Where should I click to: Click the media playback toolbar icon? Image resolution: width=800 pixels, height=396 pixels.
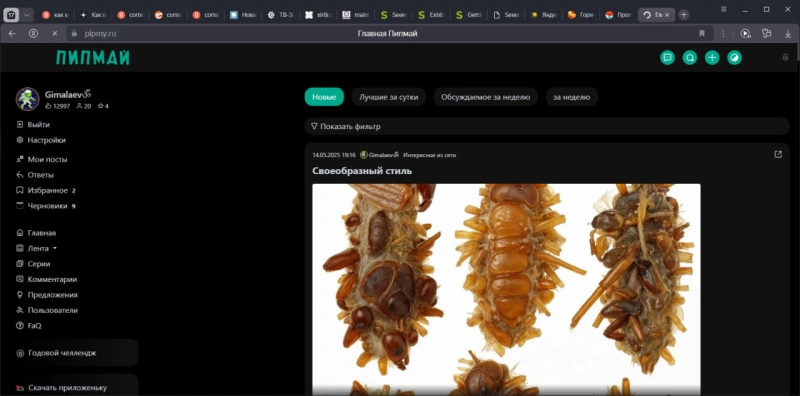tap(745, 34)
